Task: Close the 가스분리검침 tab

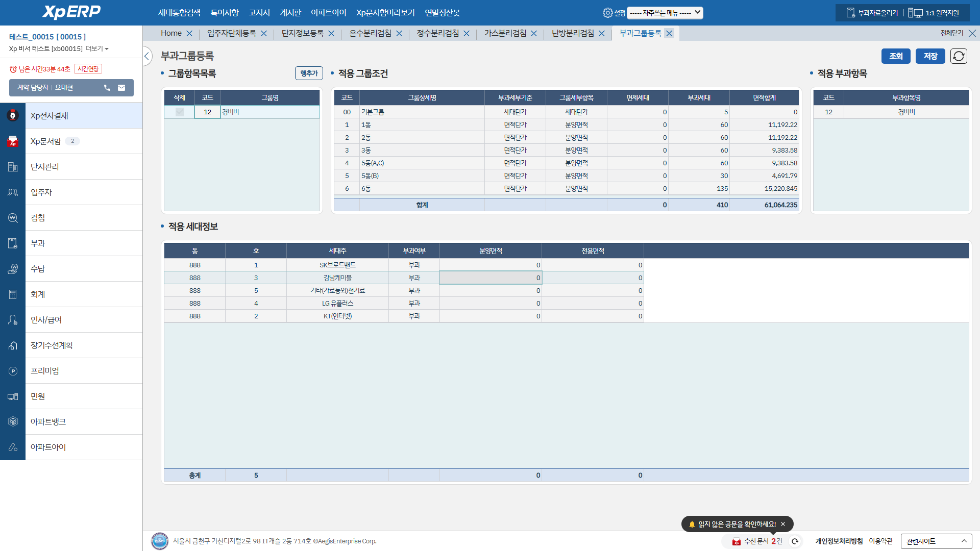Action: coord(534,34)
